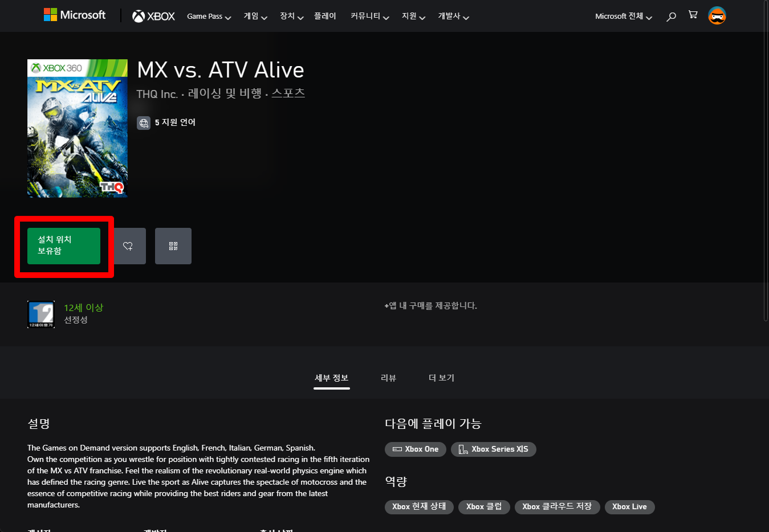
Task: Expand the Game Pass dropdown menu
Action: [209, 17]
